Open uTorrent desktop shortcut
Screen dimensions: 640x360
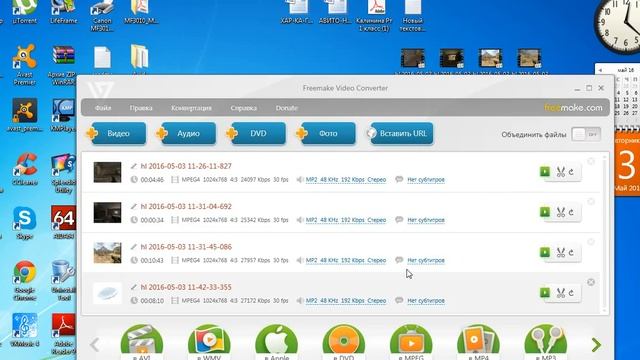click(x=24, y=11)
